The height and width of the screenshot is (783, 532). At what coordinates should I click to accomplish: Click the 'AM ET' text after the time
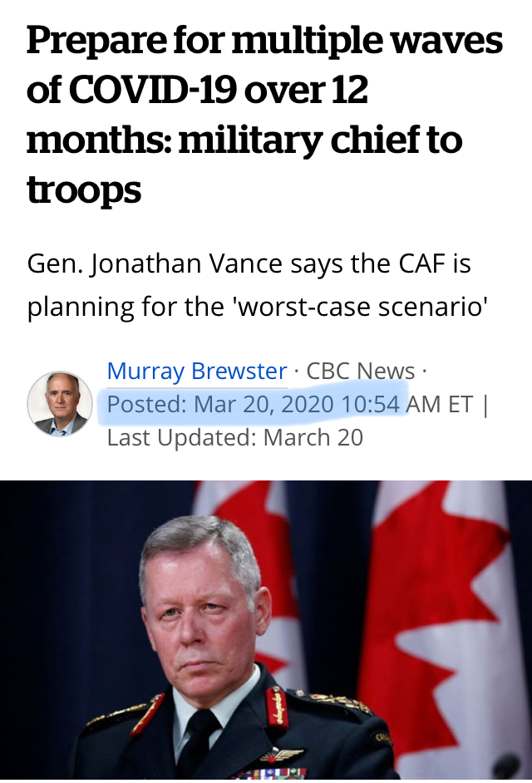pyautogui.click(x=440, y=404)
